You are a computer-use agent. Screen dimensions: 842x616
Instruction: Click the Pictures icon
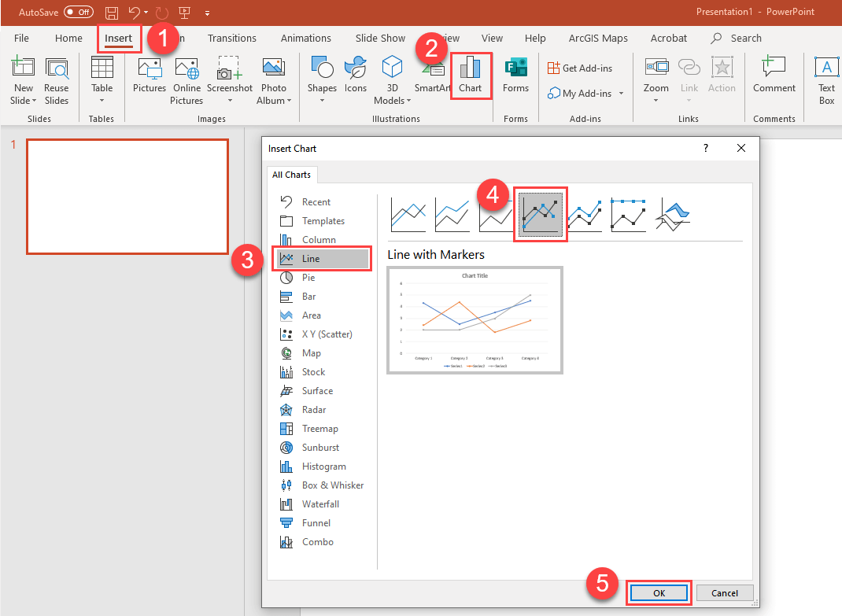(x=150, y=75)
